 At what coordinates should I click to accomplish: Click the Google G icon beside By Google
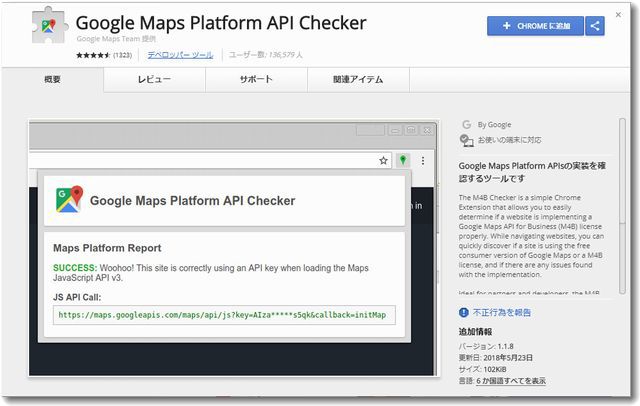(467, 124)
